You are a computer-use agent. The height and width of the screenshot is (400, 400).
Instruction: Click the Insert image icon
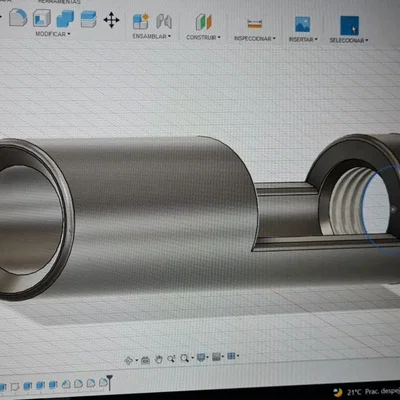[302, 25]
